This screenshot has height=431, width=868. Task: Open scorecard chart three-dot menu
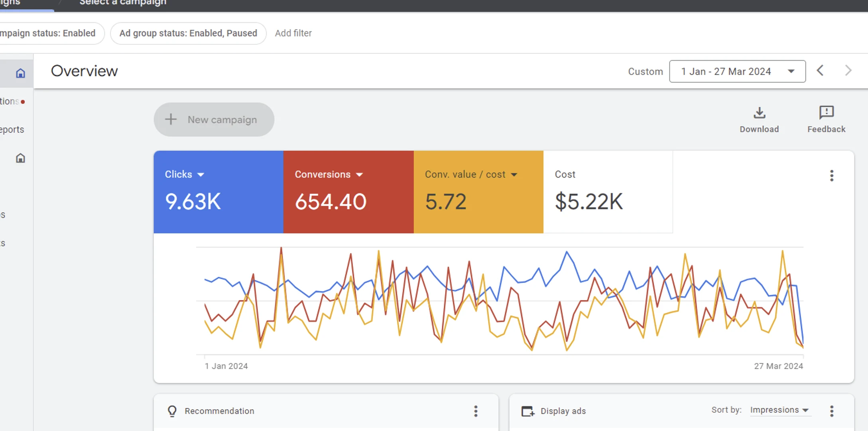pyautogui.click(x=831, y=176)
